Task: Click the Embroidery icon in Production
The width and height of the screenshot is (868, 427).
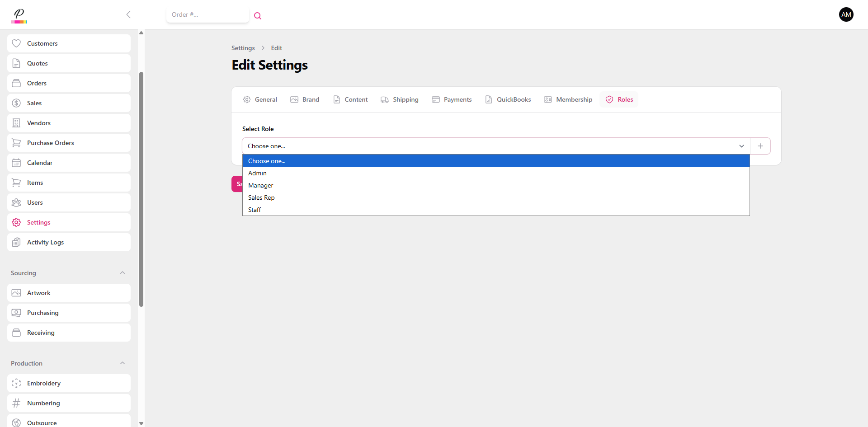Action: click(16, 383)
